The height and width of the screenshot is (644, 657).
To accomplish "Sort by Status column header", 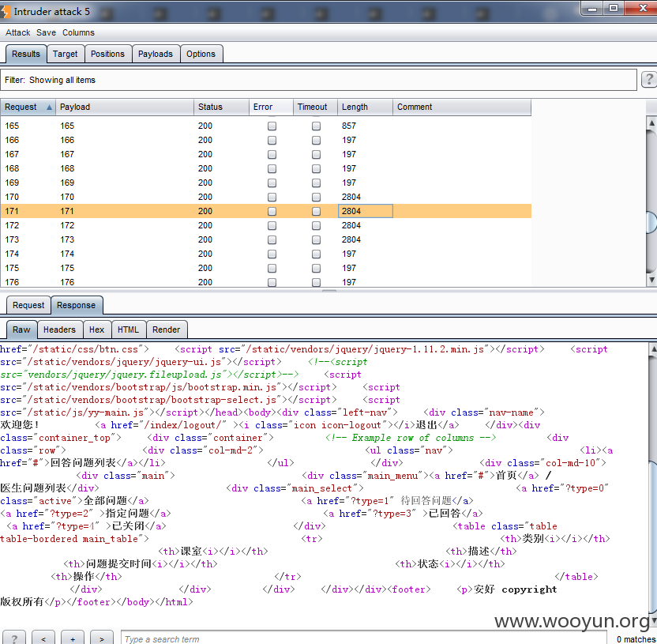I will coord(222,107).
